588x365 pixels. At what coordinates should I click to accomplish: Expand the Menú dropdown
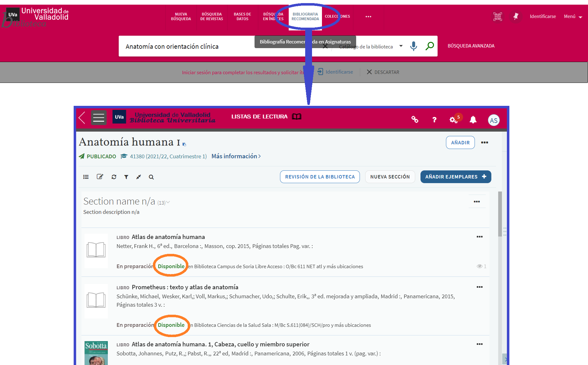click(573, 16)
